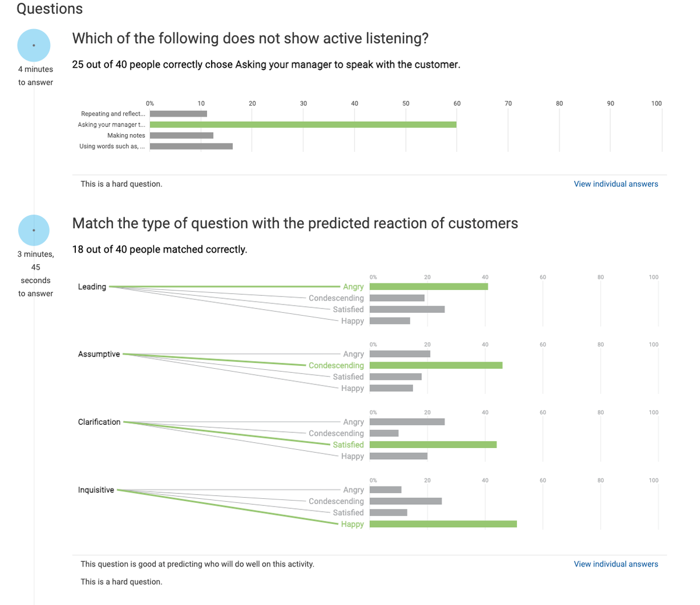This screenshot has width=700, height=605.
Task: Click the "This is a hard question" insight text
Action: tap(121, 183)
